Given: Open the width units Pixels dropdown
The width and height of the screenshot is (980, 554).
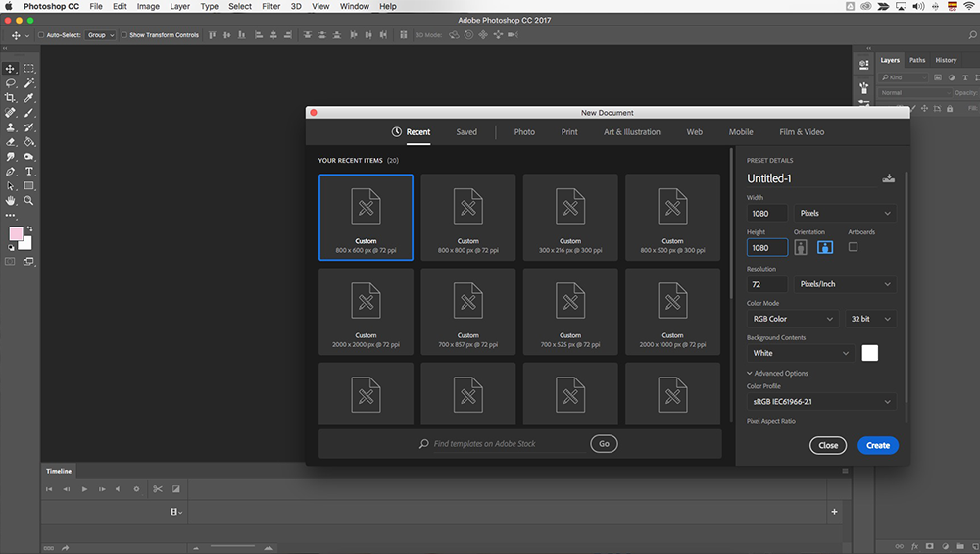Looking at the screenshot, I should pos(845,213).
